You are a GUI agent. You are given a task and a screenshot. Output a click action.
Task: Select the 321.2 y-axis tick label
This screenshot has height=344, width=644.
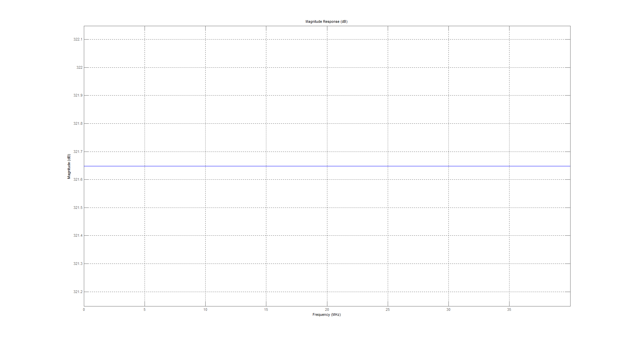[x=78, y=292]
